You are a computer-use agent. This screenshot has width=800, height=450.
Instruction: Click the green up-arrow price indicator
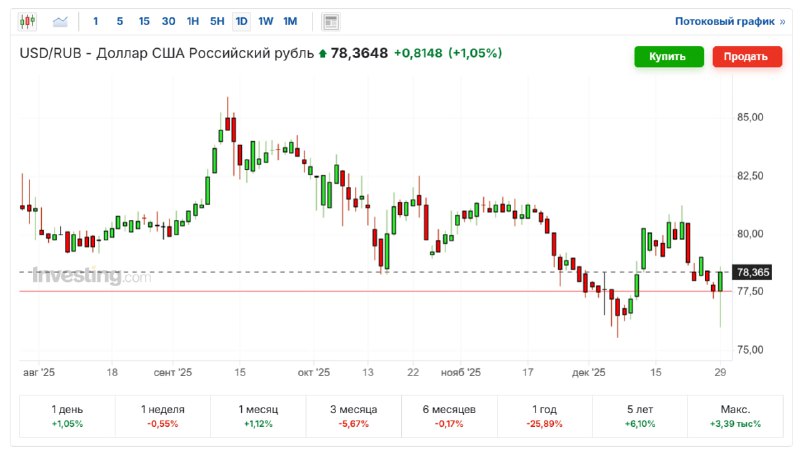(322, 53)
